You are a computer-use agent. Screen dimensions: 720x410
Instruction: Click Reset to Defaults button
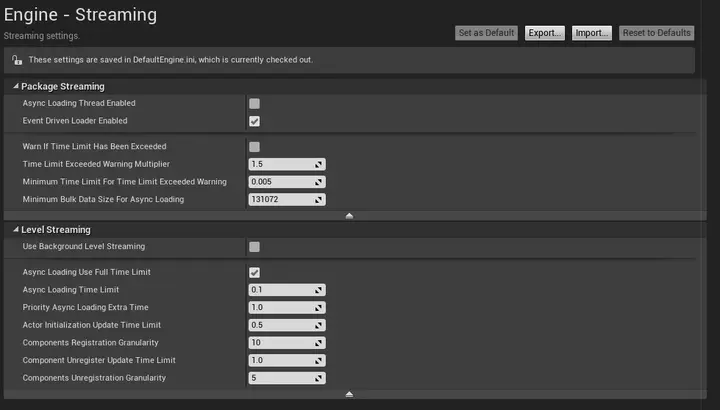(656, 33)
